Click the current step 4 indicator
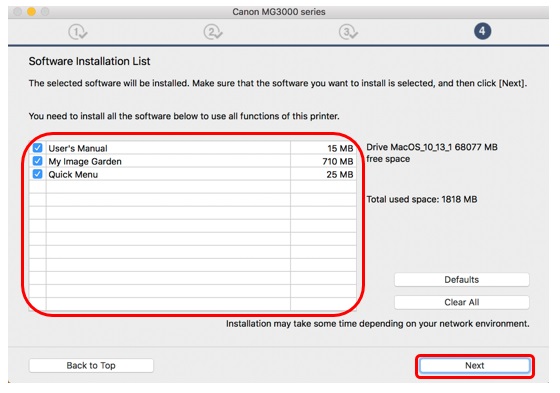 point(482,31)
